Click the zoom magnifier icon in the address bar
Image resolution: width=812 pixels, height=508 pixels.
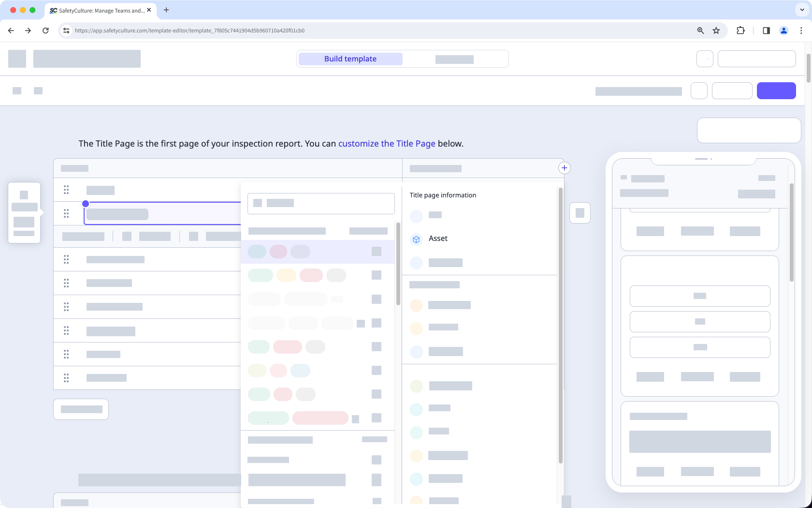pos(700,30)
